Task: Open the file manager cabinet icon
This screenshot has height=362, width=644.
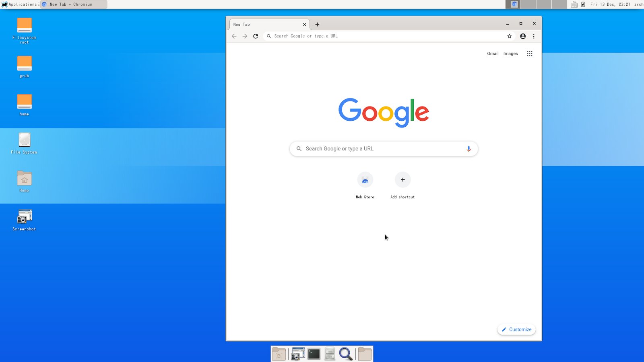Action: point(329,354)
